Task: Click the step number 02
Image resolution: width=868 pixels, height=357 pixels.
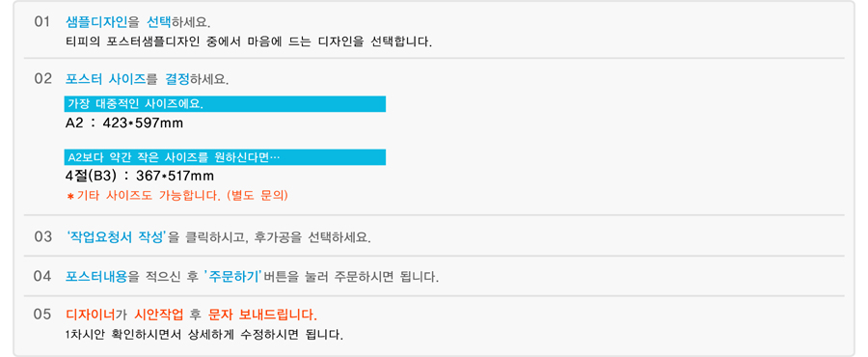Action: point(42,79)
